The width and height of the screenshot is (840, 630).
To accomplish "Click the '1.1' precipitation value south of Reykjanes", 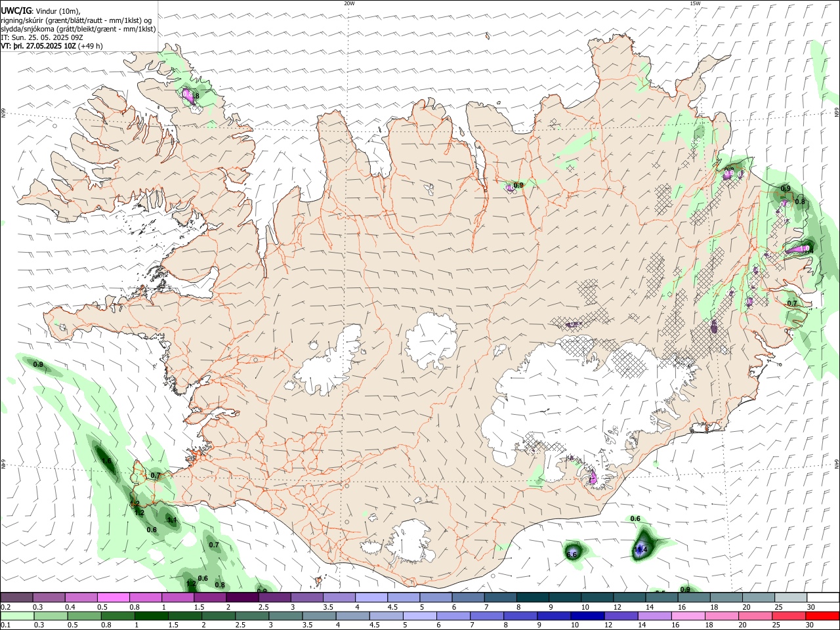I will (x=172, y=520).
